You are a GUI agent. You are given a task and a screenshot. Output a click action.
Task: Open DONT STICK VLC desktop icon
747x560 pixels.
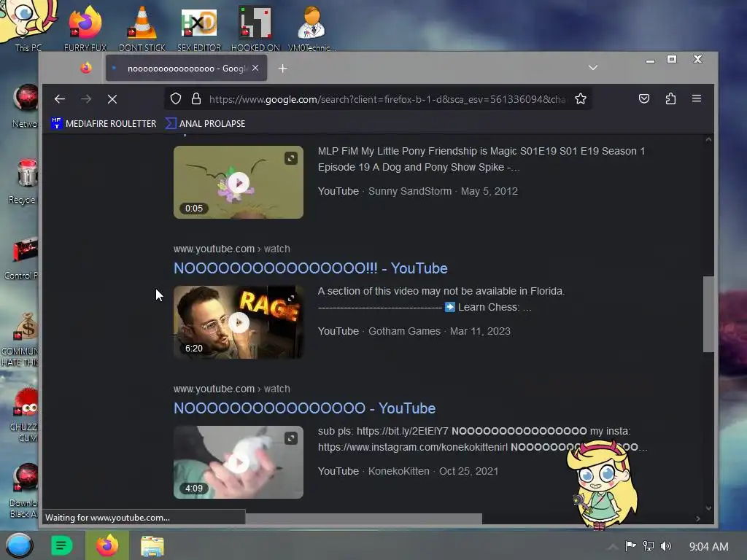pyautogui.click(x=142, y=28)
